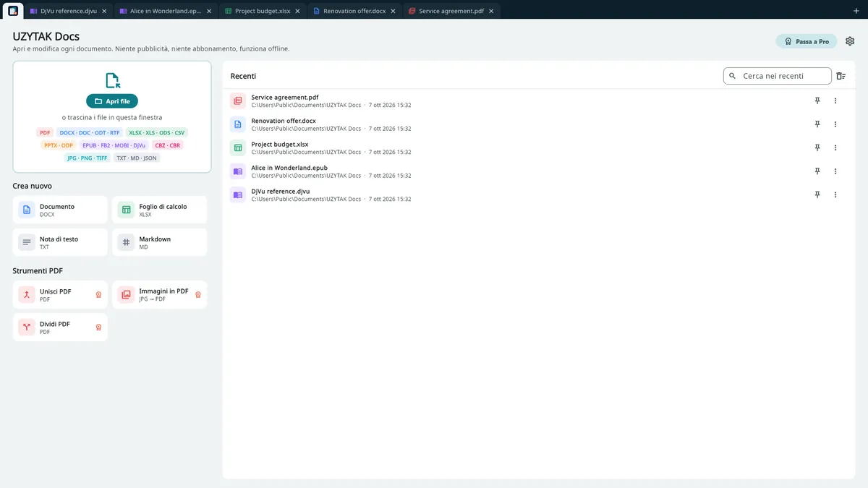868x488 pixels.
Task: Open more options for Renovation offer.docx
Action: (835, 124)
